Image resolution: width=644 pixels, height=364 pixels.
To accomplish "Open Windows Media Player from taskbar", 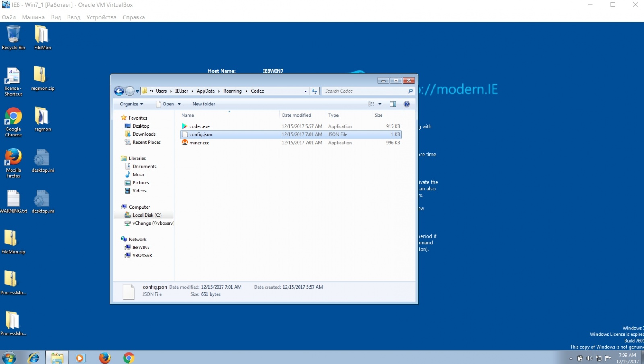I will pyautogui.click(x=80, y=358).
